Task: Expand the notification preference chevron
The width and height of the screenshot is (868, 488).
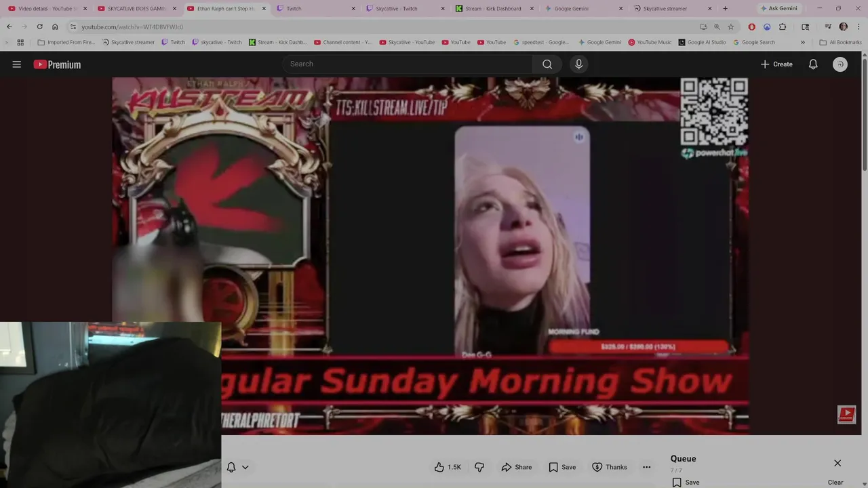Action: (x=245, y=467)
